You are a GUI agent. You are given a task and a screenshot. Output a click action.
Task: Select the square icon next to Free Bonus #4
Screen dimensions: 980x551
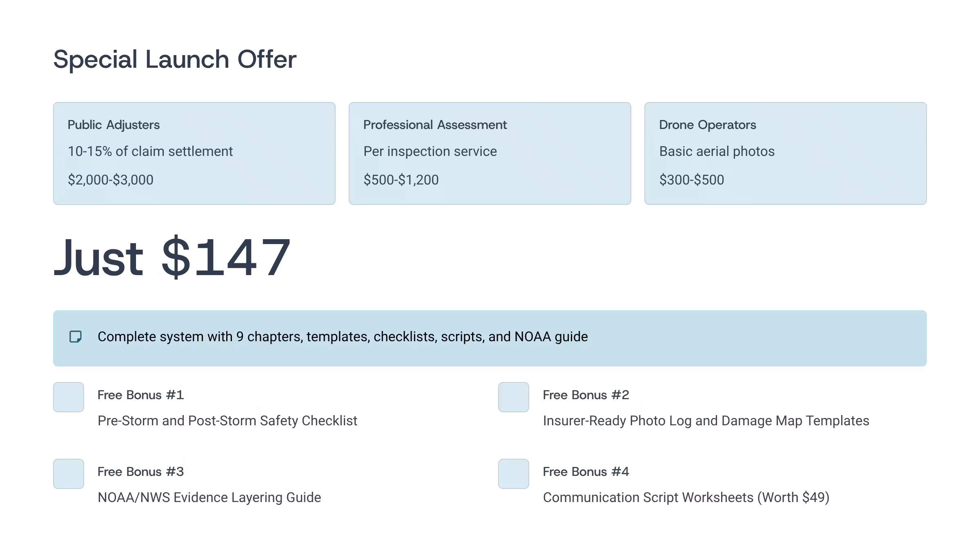click(514, 474)
